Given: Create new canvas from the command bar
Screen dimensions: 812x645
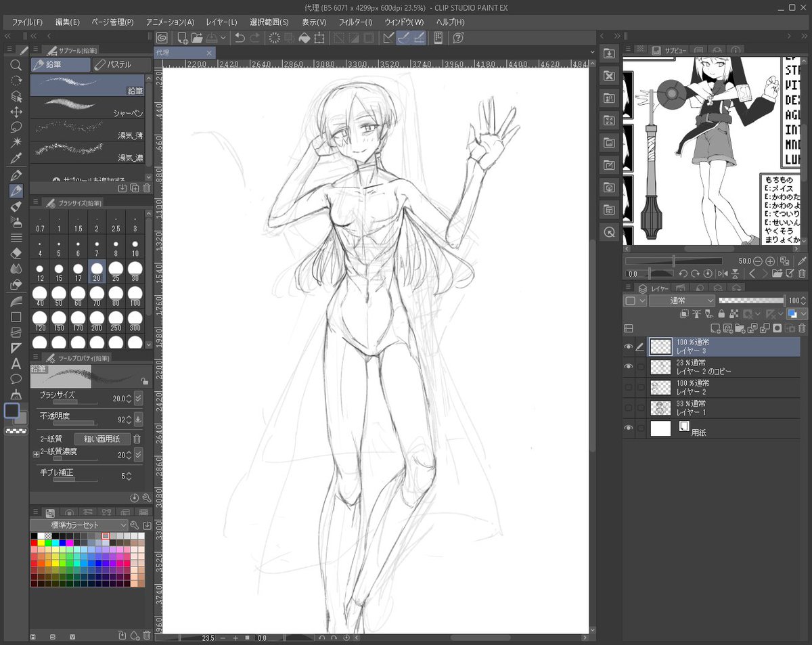Looking at the screenshot, I should (x=182, y=38).
